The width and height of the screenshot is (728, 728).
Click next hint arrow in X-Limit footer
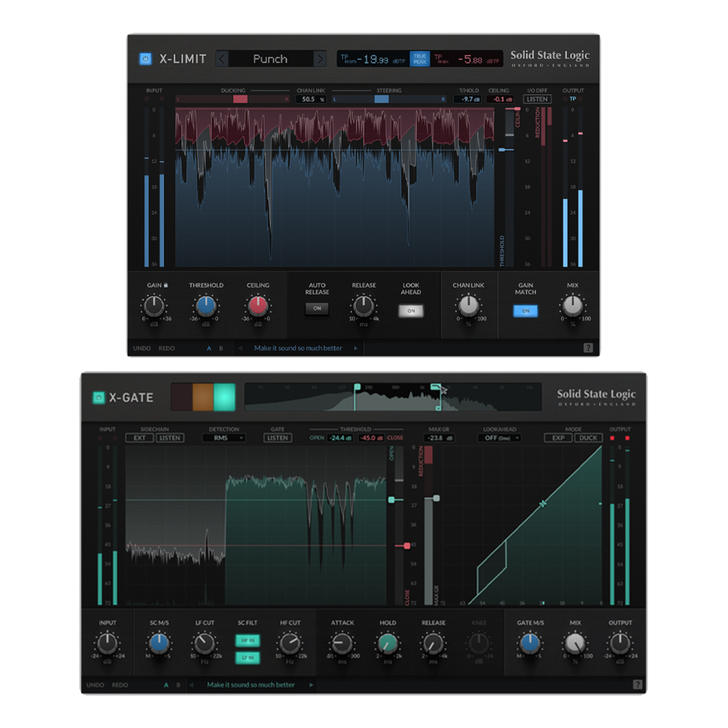pyautogui.click(x=356, y=348)
